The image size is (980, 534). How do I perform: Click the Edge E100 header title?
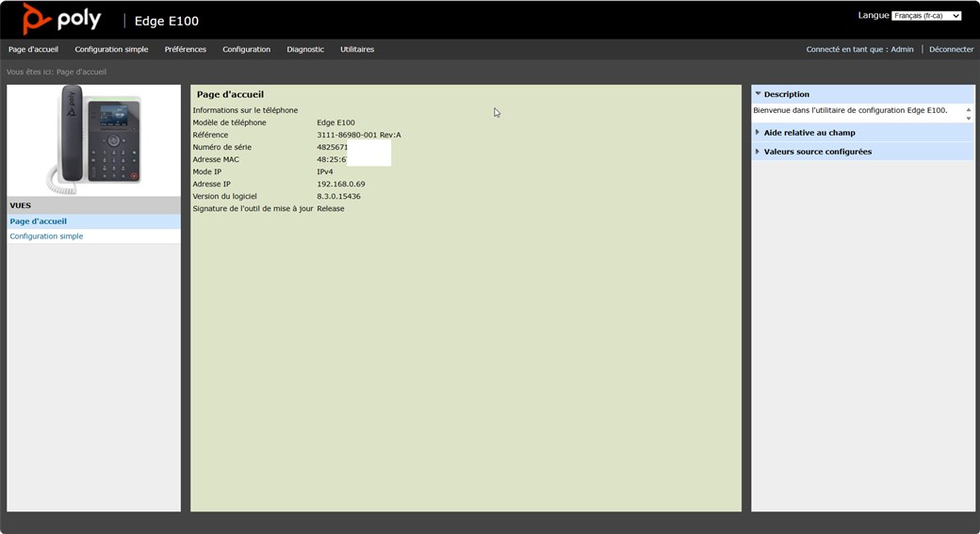tap(166, 22)
